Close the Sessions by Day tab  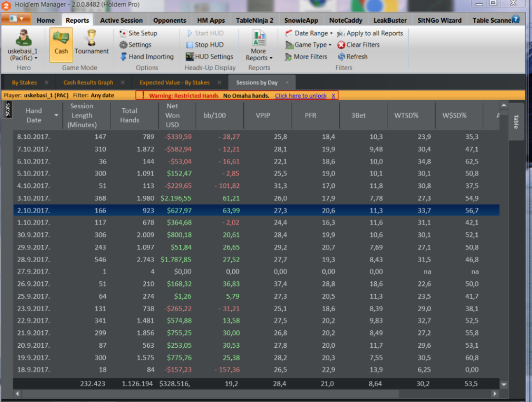pyautogui.click(x=287, y=82)
